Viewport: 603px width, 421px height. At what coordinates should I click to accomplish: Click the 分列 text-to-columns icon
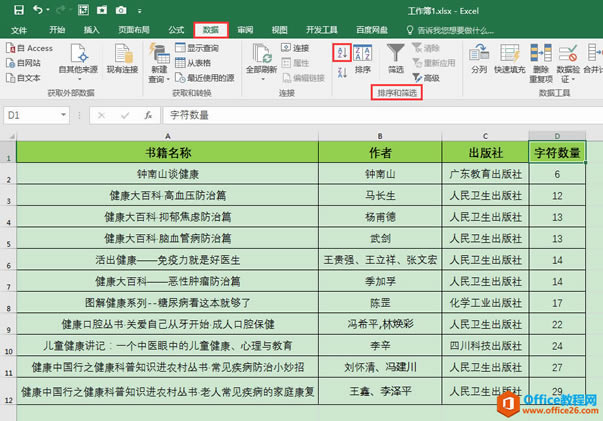coord(479,58)
